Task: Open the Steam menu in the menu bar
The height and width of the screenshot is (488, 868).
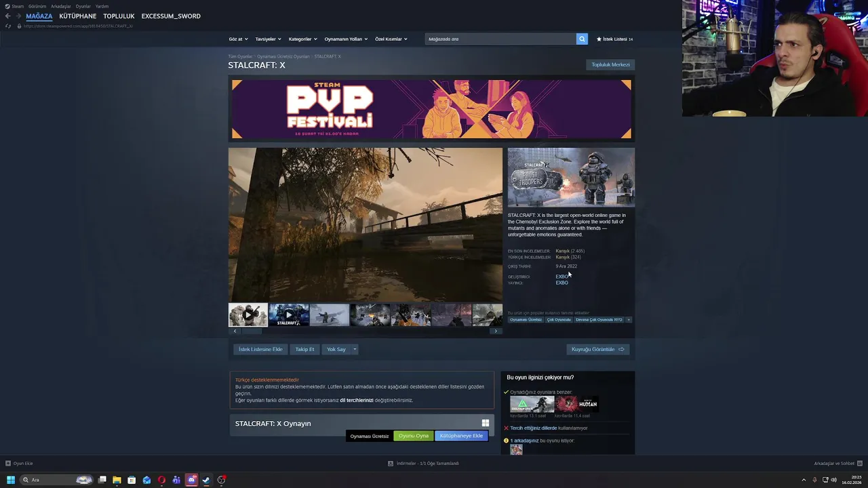Action: click(x=14, y=6)
